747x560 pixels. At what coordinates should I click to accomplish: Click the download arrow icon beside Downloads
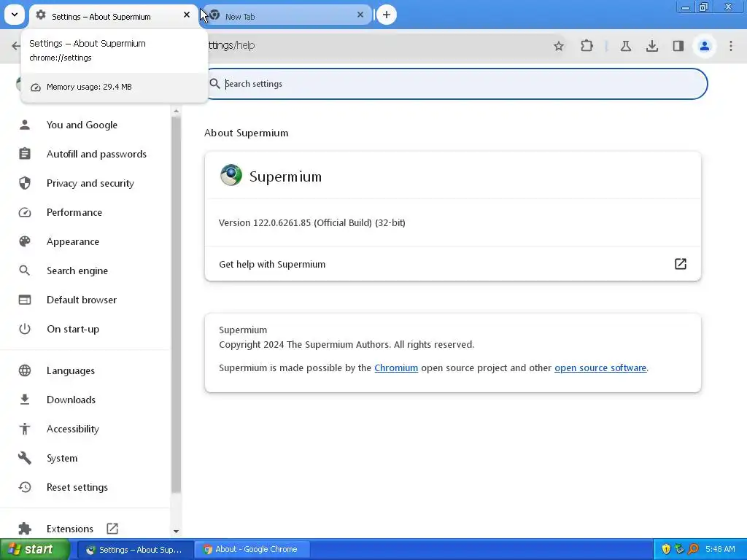(x=25, y=400)
